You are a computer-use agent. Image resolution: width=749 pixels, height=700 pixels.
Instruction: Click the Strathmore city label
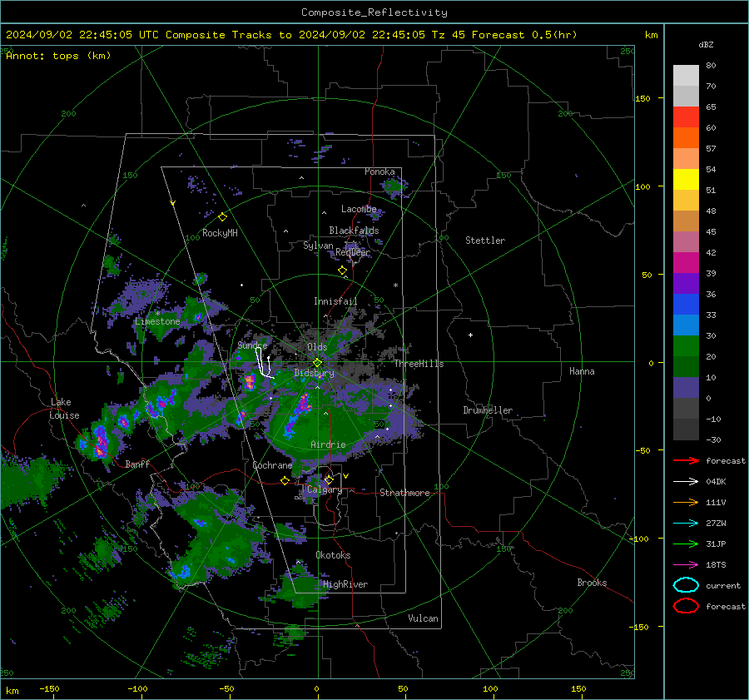point(404,493)
